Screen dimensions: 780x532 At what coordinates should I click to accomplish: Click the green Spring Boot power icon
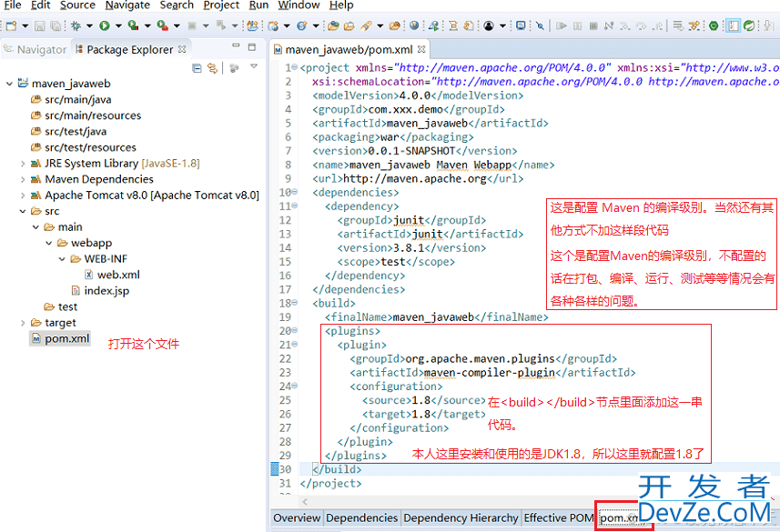coord(714,25)
